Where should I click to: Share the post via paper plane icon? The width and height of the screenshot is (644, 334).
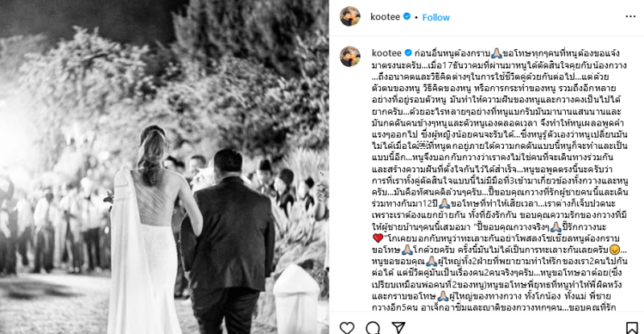pyautogui.click(x=398, y=328)
